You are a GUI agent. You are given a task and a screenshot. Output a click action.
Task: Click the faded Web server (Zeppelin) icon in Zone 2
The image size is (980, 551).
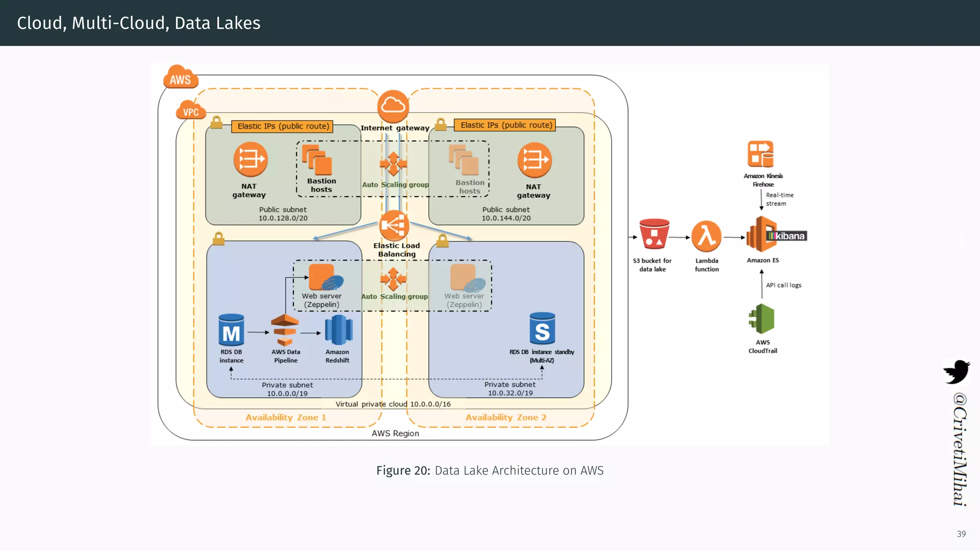pyautogui.click(x=468, y=277)
